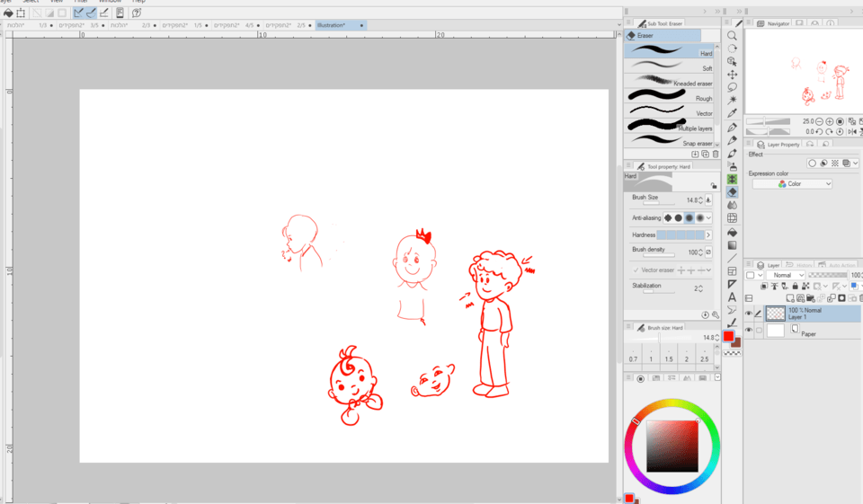Expand the color panel tabs dropdown arrow
Screen dimensions: 863x504
717,377
